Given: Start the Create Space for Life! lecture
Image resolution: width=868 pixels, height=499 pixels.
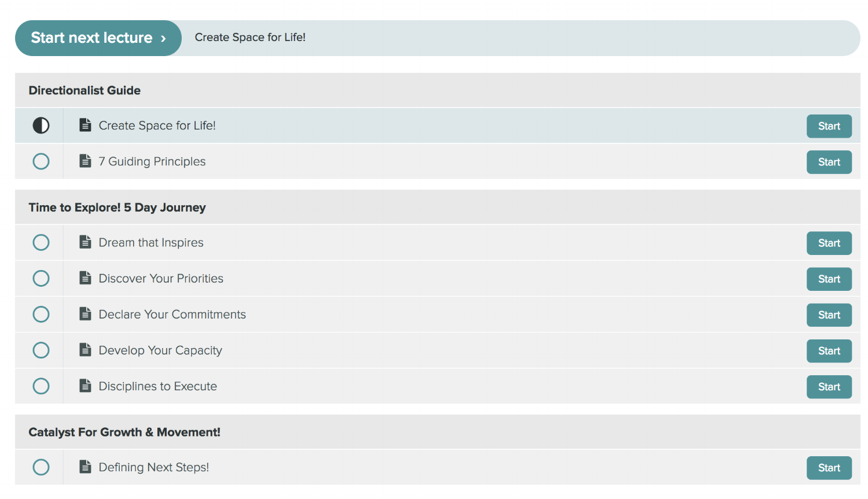Looking at the screenshot, I should point(829,126).
